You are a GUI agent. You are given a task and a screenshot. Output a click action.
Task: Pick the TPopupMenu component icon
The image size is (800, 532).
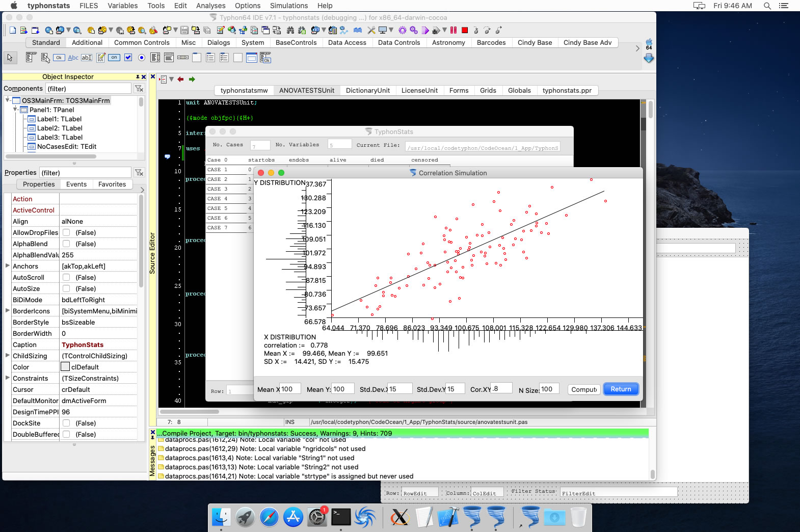pyautogui.click(x=45, y=58)
